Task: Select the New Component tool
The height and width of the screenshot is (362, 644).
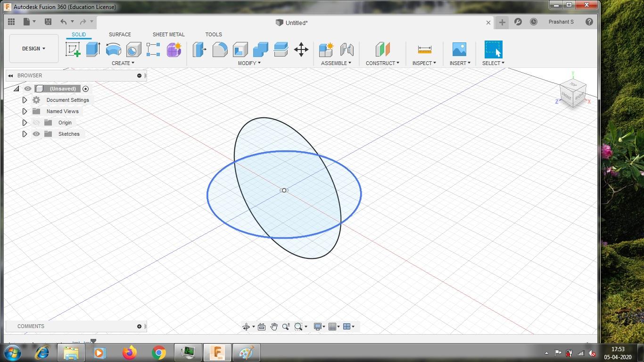Action: pos(326,49)
